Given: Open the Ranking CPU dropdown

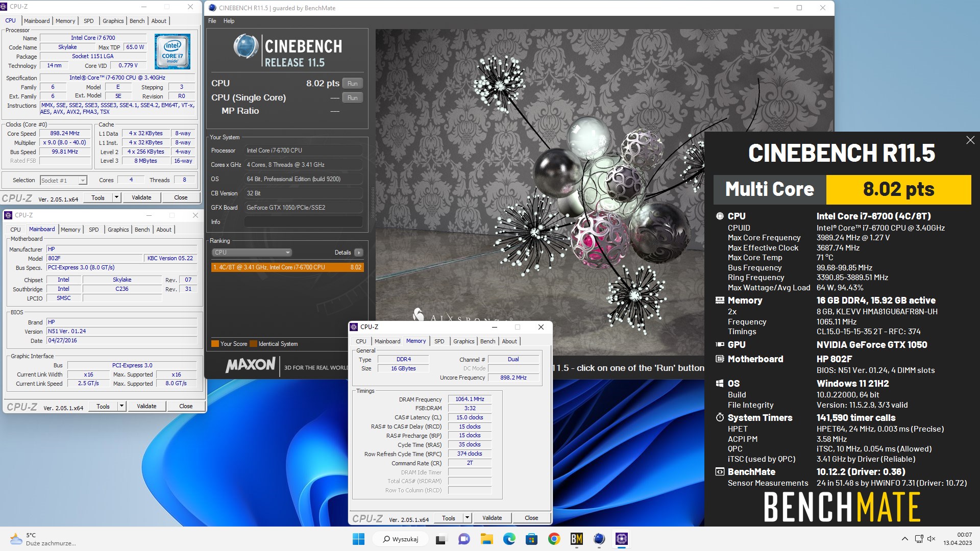Looking at the screenshot, I should tap(252, 253).
